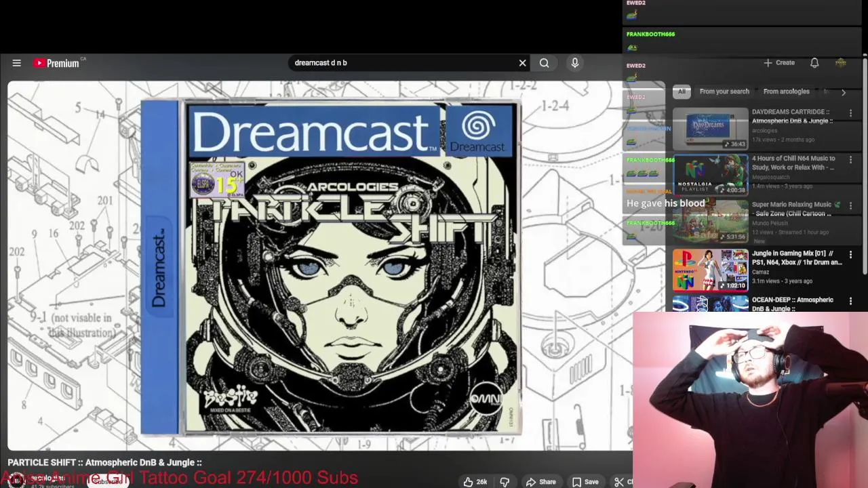The height and width of the screenshot is (488, 868).
Task: Open more options for Jungle in Gaming Mix
Action: [850, 255]
